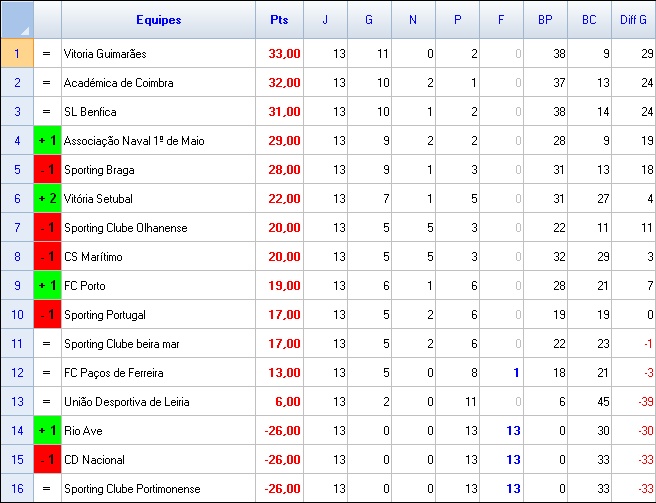Click the red -1 indicator for CD Nacional

click(47, 459)
